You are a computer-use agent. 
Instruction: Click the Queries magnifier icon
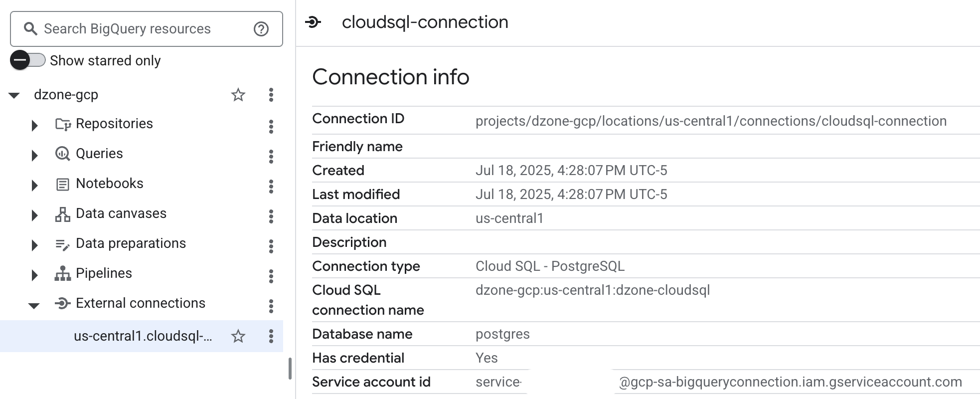point(62,154)
